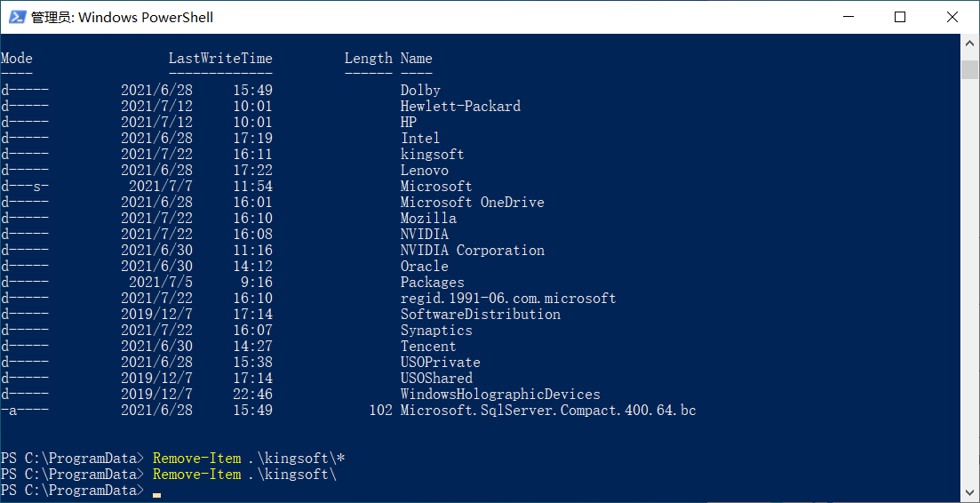Click the Oracle directory name
980x503 pixels.
(425, 267)
